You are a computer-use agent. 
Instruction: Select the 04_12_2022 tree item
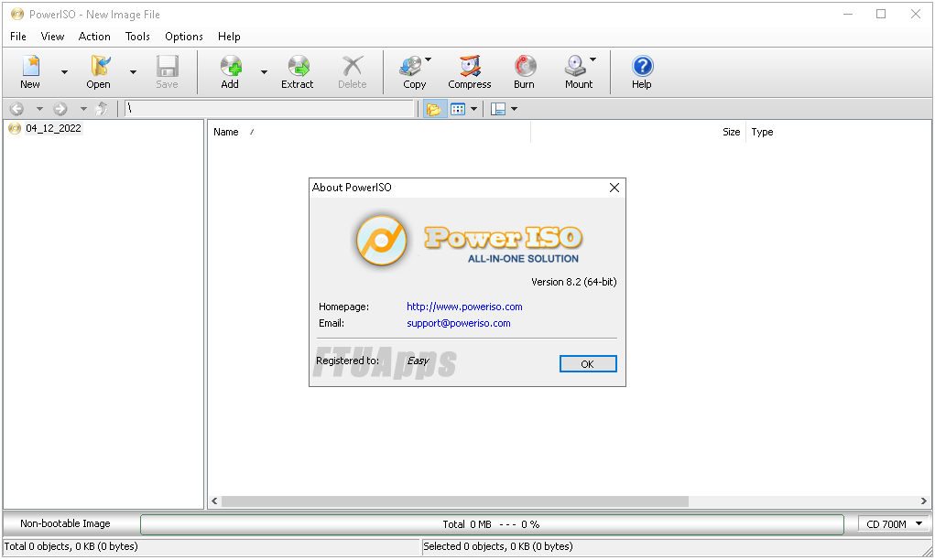pyautogui.click(x=53, y=128)
